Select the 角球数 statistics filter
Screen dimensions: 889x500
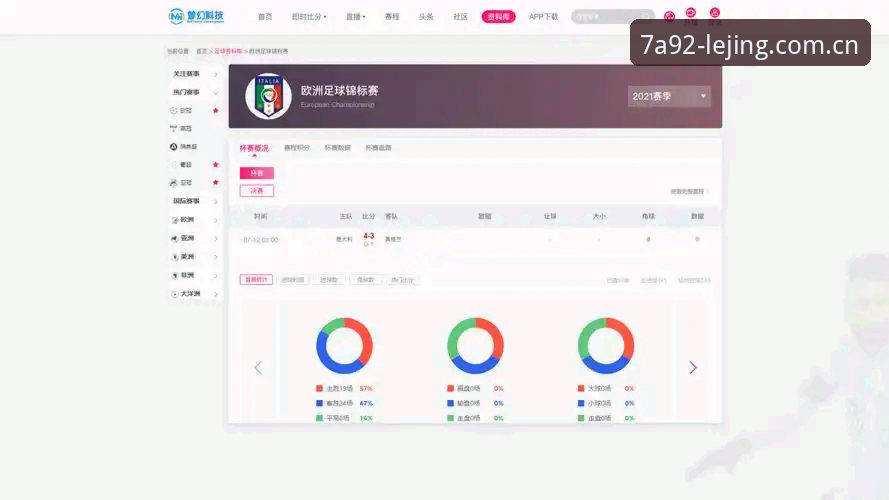(365, 279)
